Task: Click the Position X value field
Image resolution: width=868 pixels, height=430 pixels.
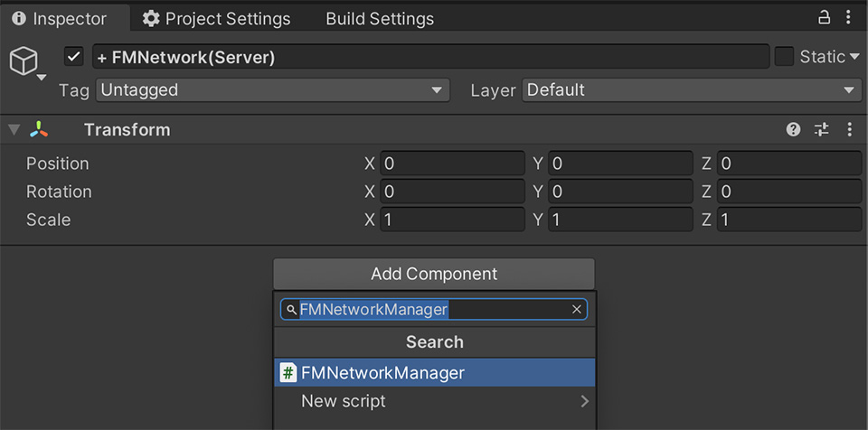Action: [451, 164]
